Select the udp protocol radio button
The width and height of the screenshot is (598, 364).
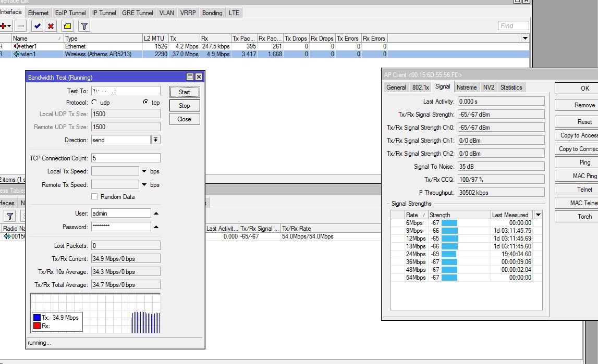click(x=94, y=102)
